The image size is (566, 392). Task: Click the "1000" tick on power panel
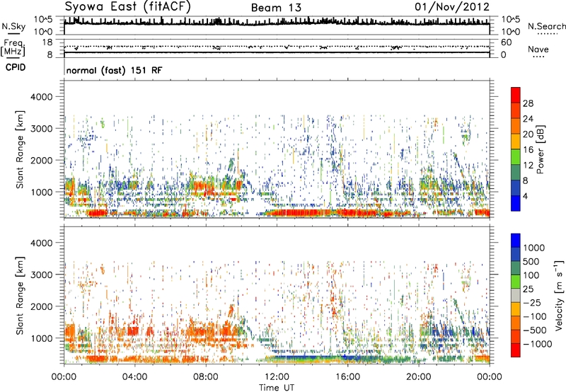coord(42,192)
